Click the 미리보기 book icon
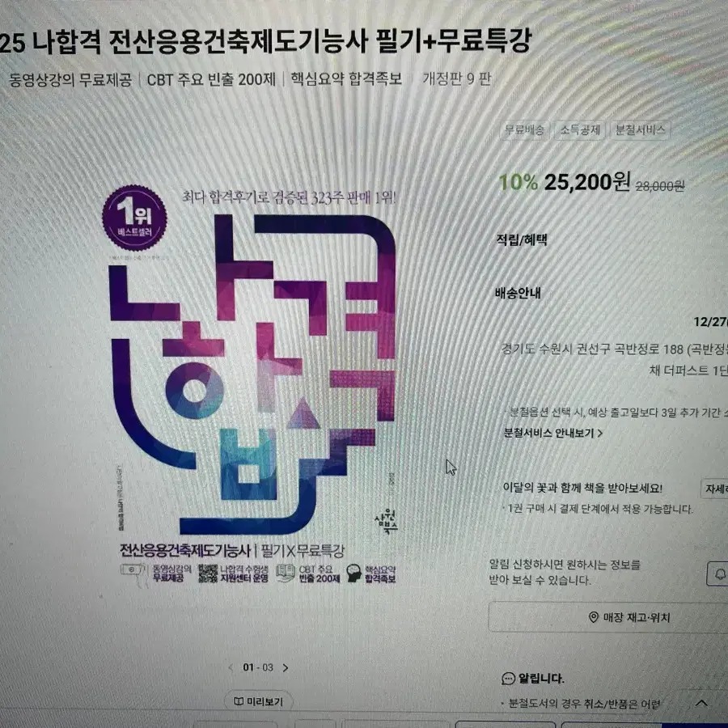 (238, 701)
